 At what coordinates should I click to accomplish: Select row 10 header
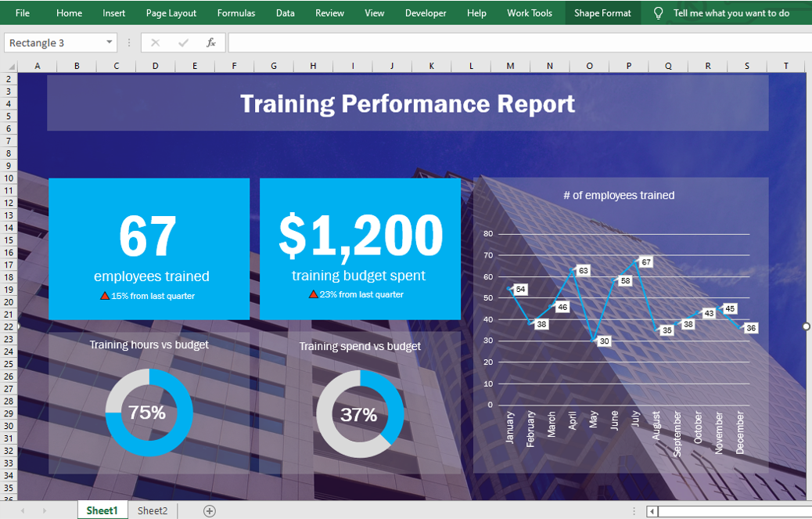pos(9,178)
